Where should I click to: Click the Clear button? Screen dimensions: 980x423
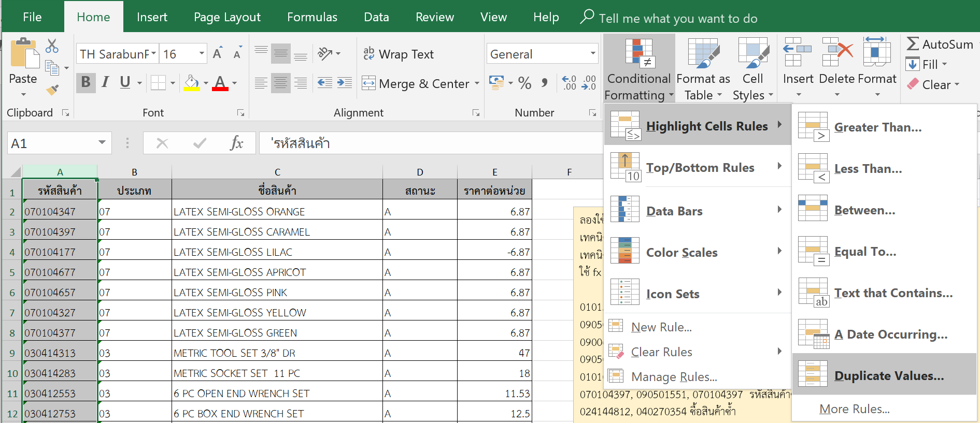click(933, 84)
